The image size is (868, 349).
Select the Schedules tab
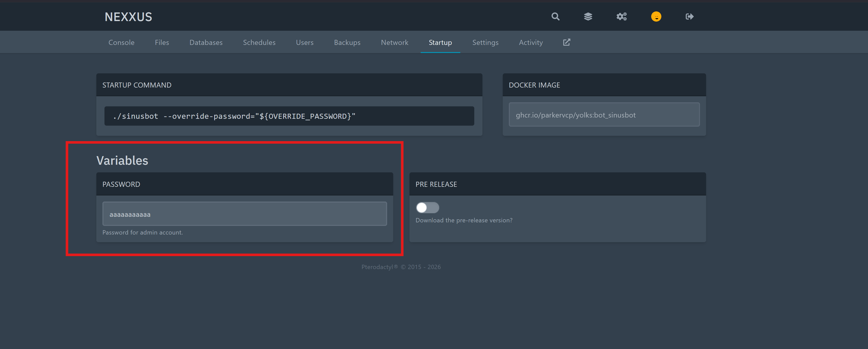pos(259,42)
